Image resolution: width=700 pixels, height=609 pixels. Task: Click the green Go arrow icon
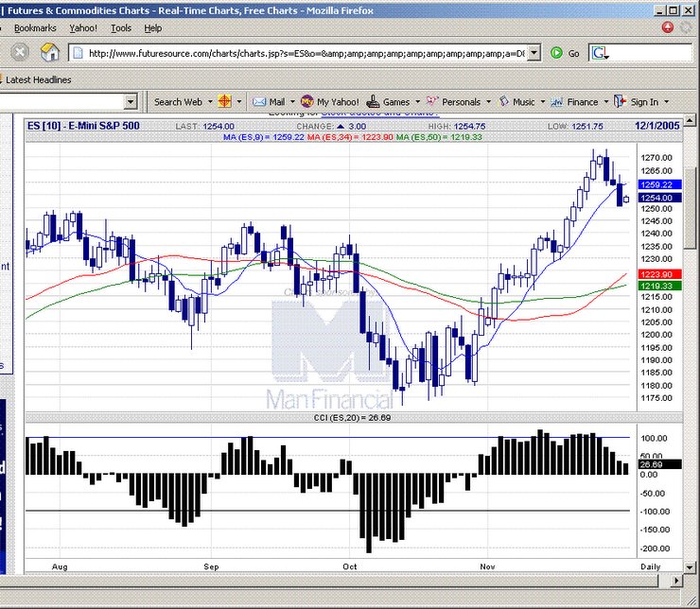pos(556,53)
